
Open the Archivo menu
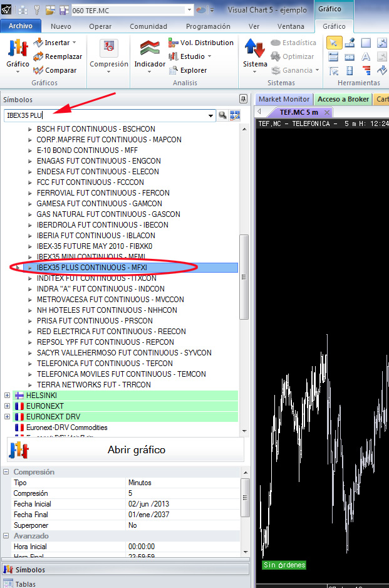(21, 26)
